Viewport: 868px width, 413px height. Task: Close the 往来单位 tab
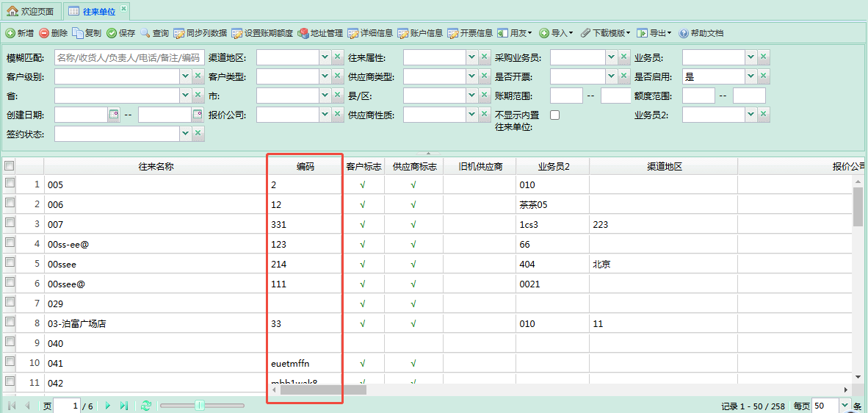(x=123, y=9)
